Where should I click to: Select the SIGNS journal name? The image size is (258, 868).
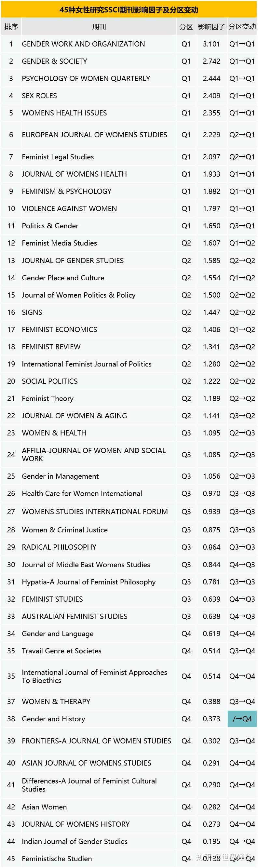(32, 312)
